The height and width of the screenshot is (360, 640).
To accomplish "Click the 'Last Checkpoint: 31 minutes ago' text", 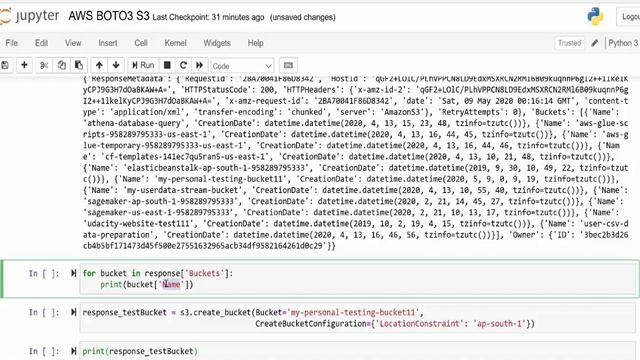I will [x=208, y=17].
